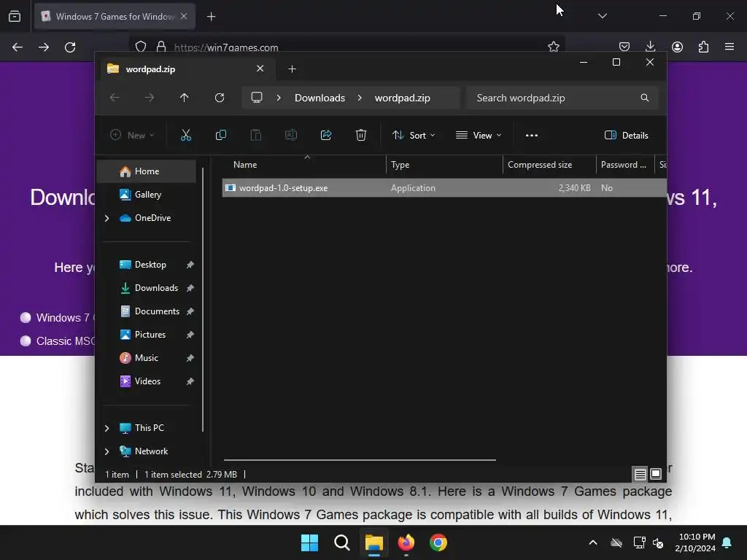Open the View dropdown
The image size is (747, 560).
click(479, 135)
